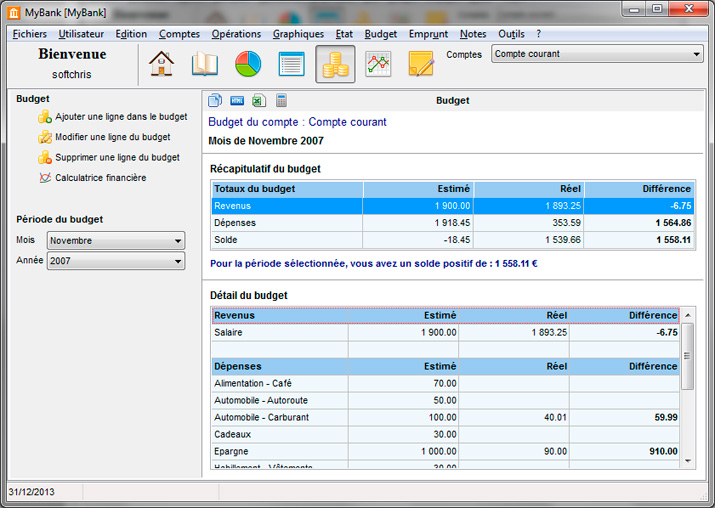Select the Salaire row in budget detail
Viewport: 715px width, 508px height.
tap(446, 332)
